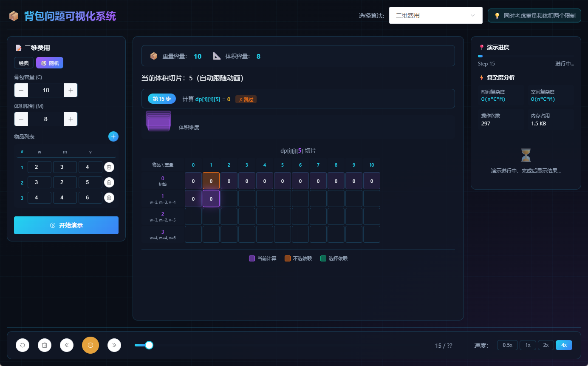
Task: Click the 15 / ?? step counter
Action: pyautogui.click(x=444, y=346)
